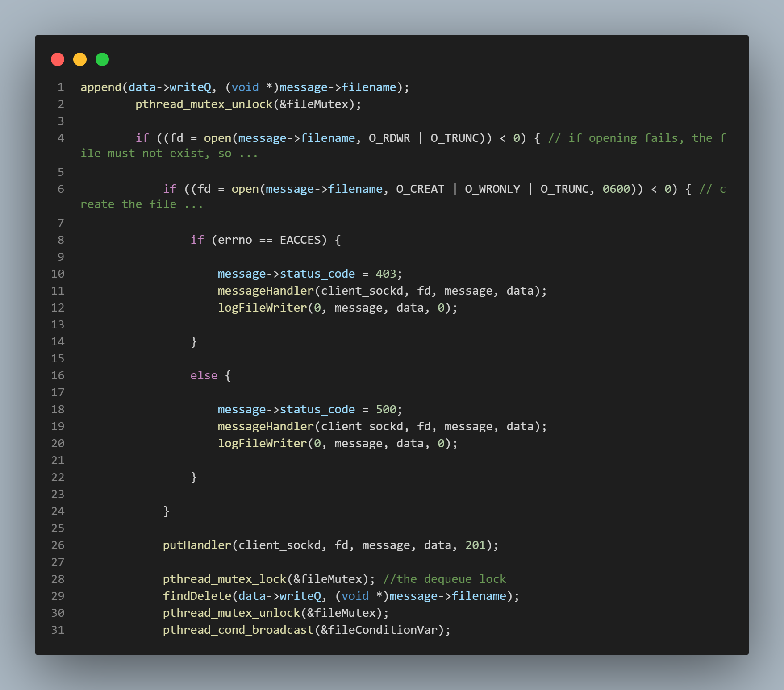Click closing brace on line 14

click(x=194, y=341)
